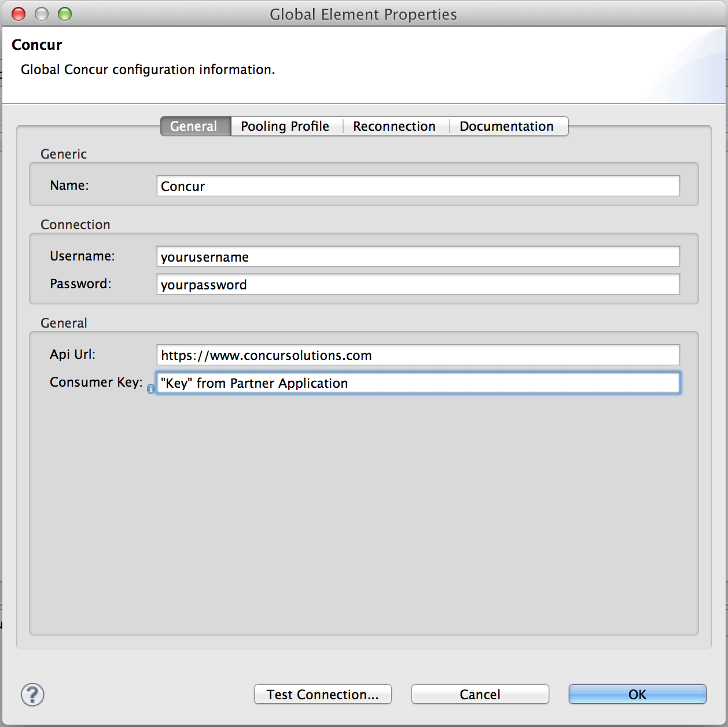Select the Username field containing yourusername
Image resolution: width=728 pixels, height=727 pixels.
[418, 256]
